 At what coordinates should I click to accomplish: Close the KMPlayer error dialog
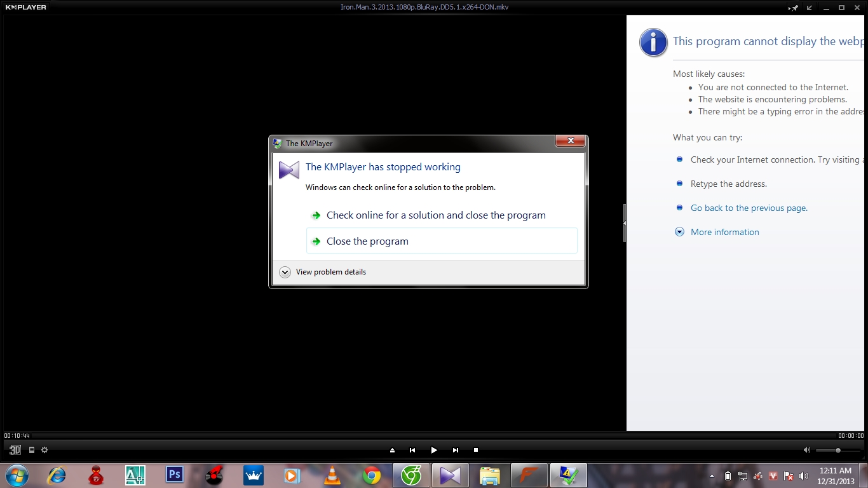[571, 141]
